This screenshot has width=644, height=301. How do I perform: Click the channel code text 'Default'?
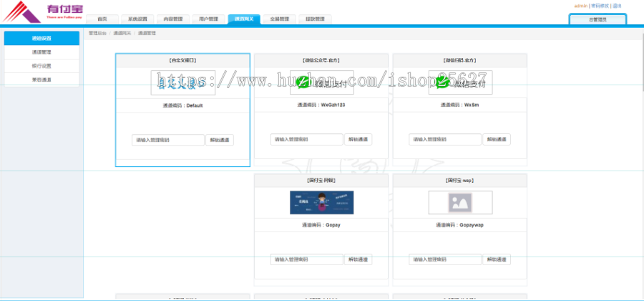(195, 105)
